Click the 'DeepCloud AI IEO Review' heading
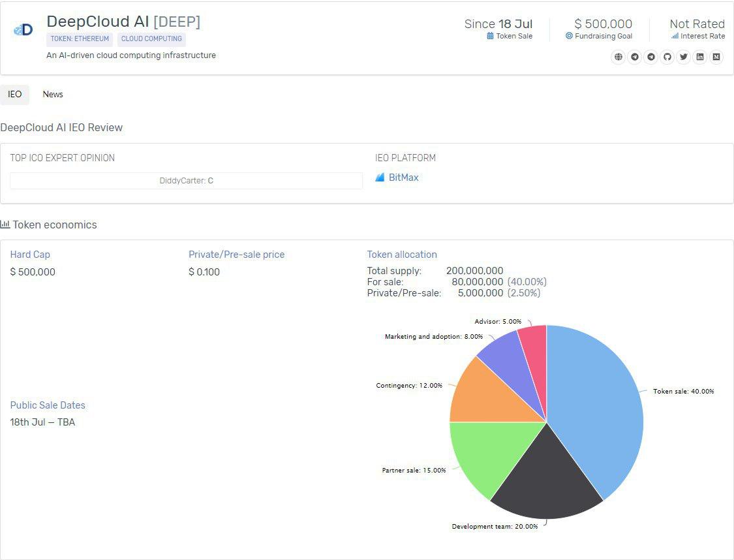734x560 pixels. 61,128
